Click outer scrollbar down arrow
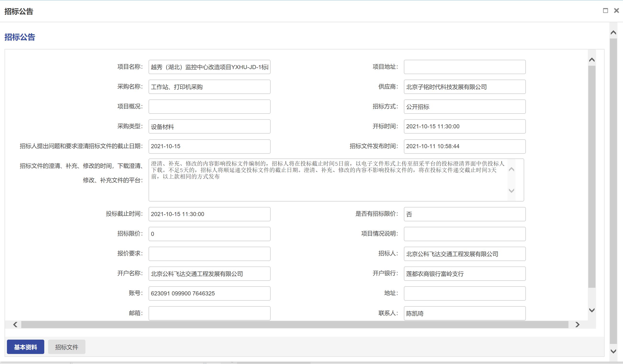The height and width of the screenshot is (364, 623). coord(613,351)
